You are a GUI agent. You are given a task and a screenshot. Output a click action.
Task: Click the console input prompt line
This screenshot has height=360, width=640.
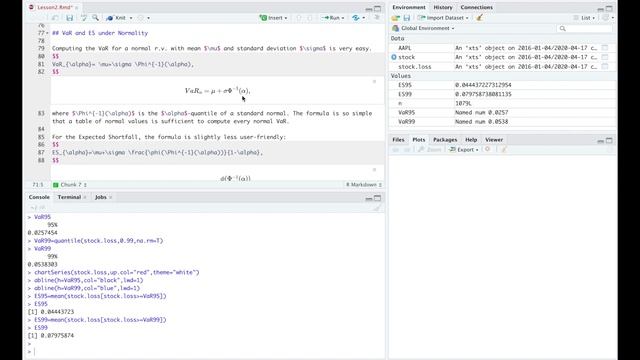[204, 351]
